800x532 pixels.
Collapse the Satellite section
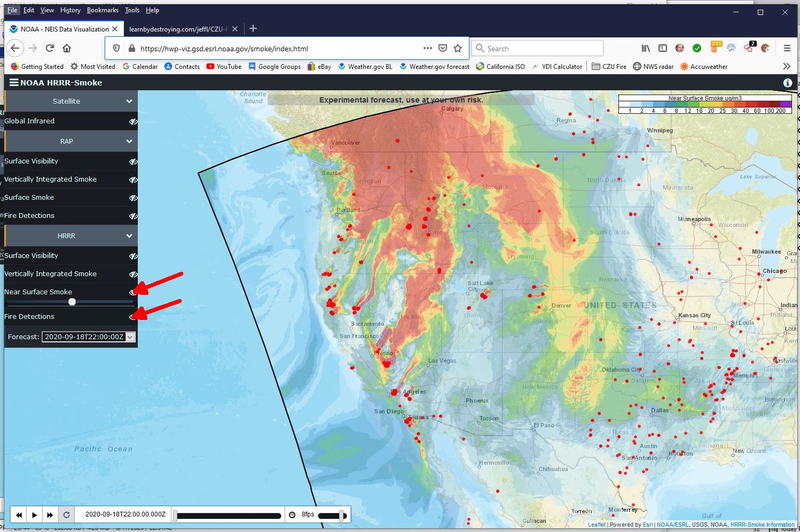tap(129, 101)
